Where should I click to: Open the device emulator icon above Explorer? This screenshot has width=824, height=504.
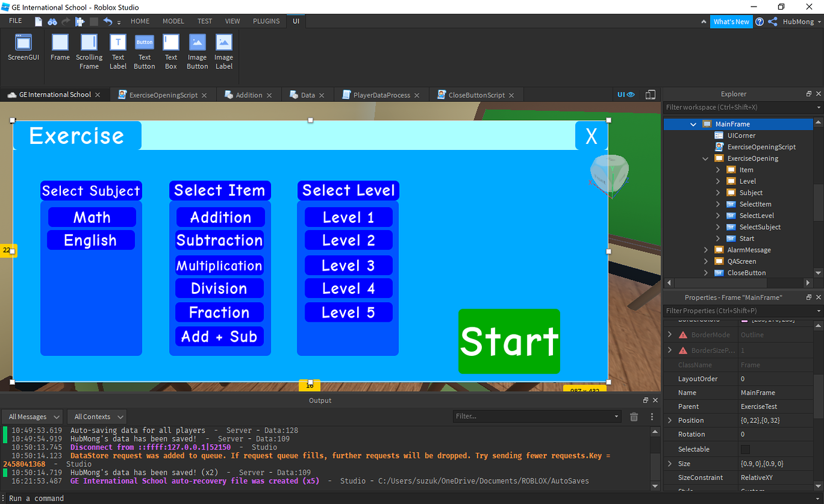650,94
